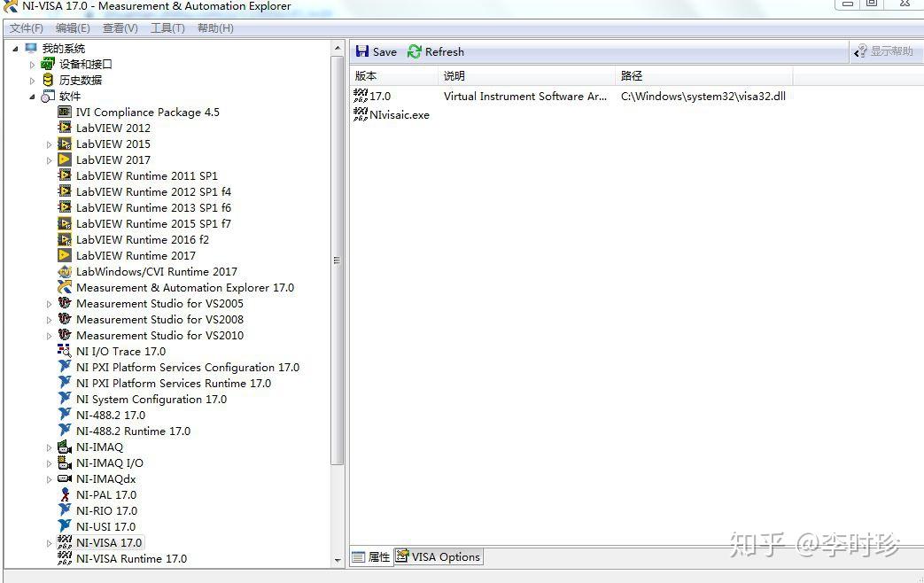Select LabVIEW Runtime 2015 SP1 f7
Viewport: 924px width, 583px height.
[153, 222]
